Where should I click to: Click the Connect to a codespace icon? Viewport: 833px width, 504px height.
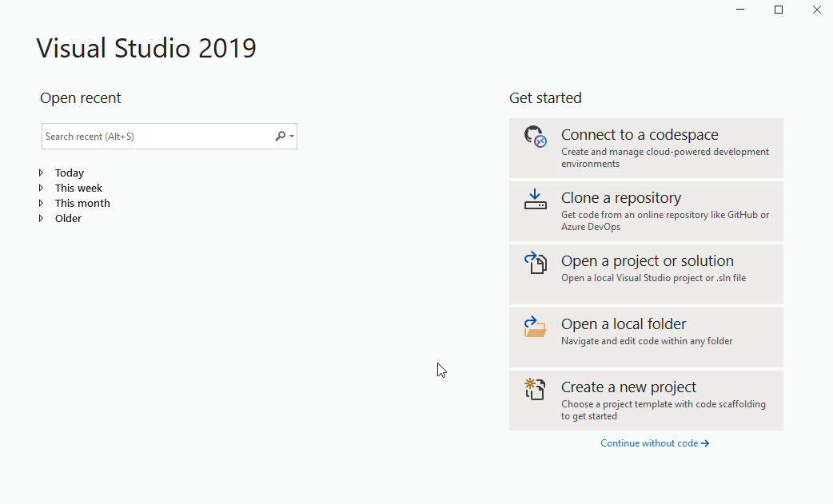(535, 136)
